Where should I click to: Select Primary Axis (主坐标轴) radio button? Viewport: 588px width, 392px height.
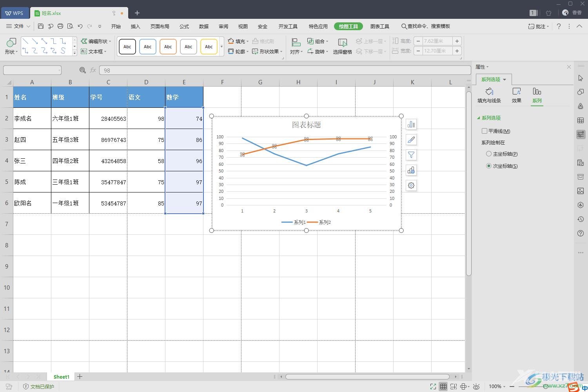(x=489, y=154)
